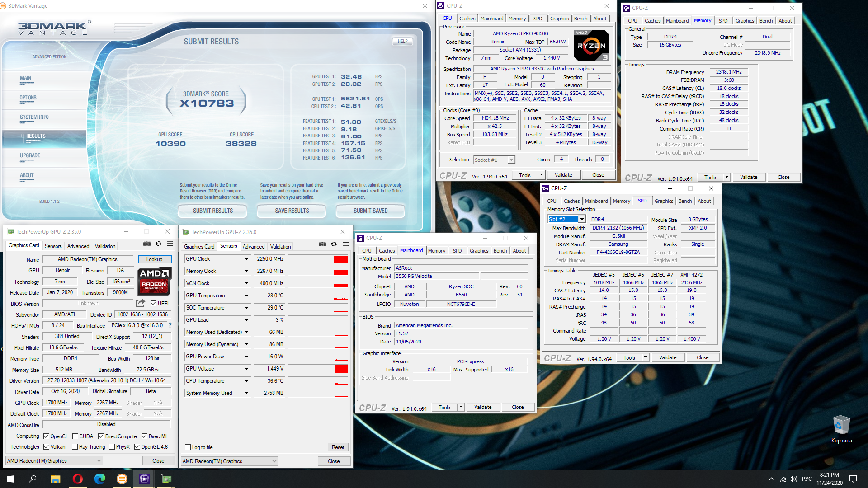Open Microsoft Edge from the taskbar
Viewport: 868px width, 488px height.
click(x=100, y=479)
